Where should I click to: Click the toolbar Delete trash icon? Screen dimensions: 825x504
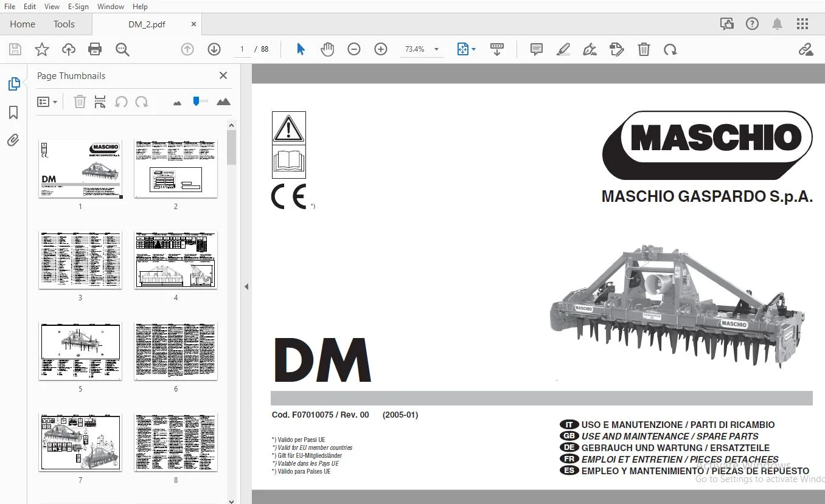point(644,49)
